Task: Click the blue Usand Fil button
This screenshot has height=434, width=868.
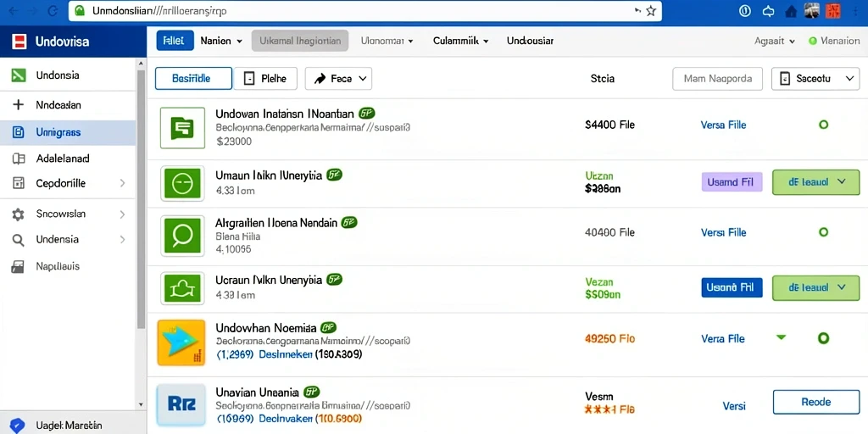Action: tap(732, 288)
